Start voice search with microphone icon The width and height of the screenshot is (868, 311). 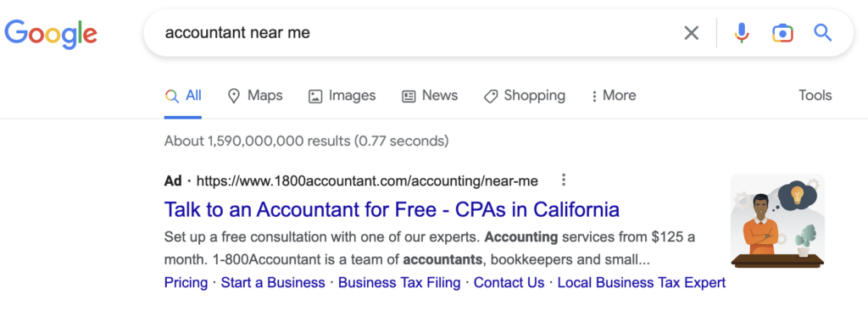[742, 33]
